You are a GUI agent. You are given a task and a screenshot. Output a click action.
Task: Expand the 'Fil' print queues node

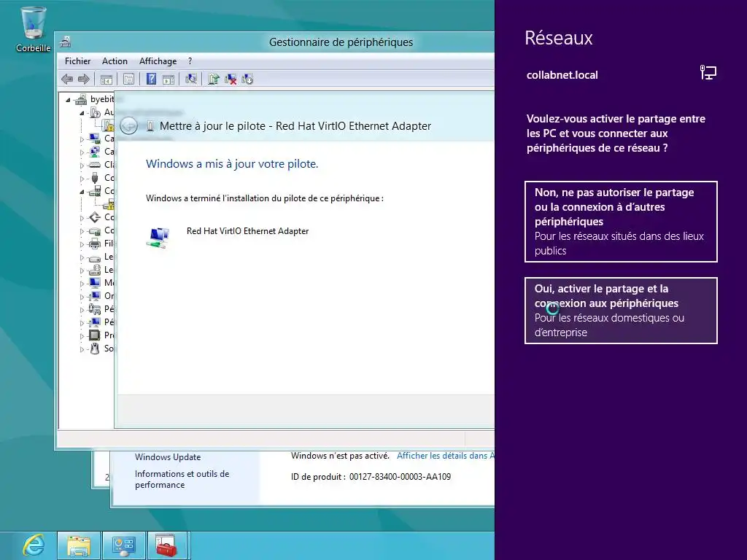click(x=82, y=244)
